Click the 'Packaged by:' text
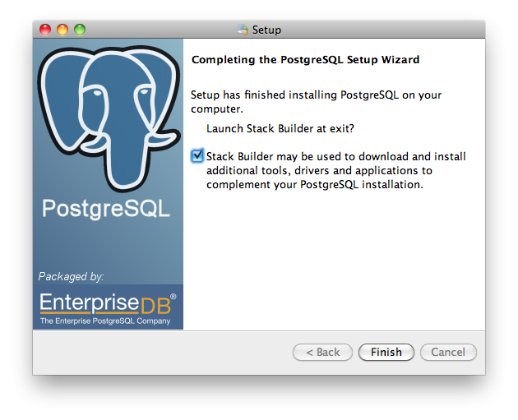This screenshot has height=420, width=518. point(71,276)
